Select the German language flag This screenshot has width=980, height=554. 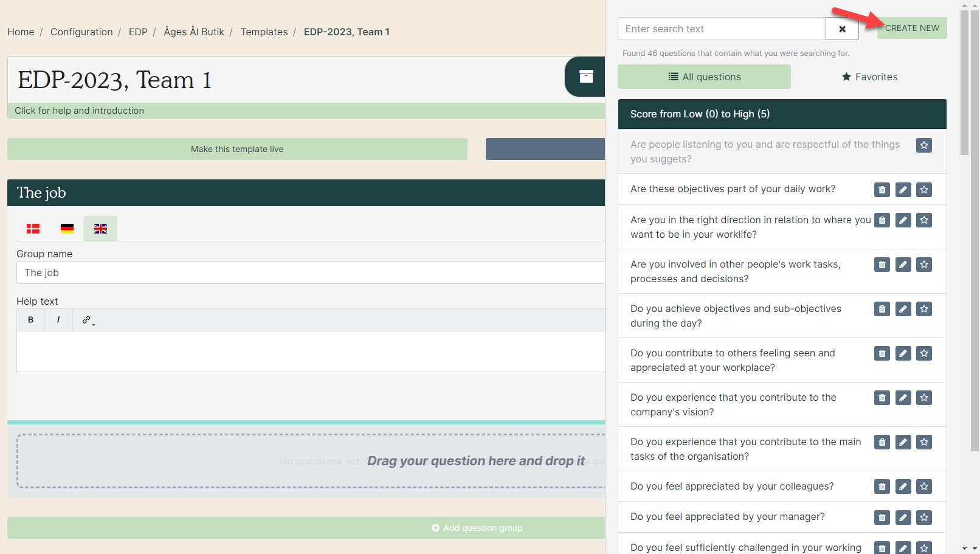coord(67,228)
